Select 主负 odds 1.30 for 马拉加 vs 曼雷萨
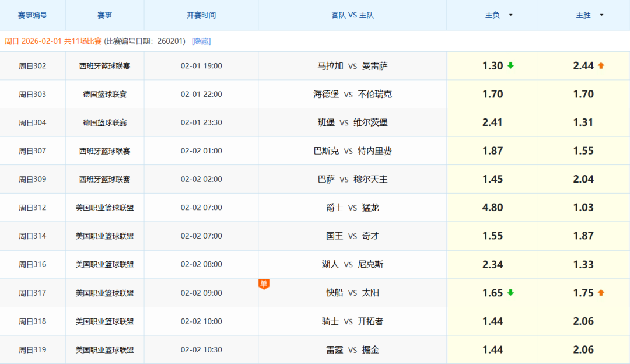The image size is (630, 364). pyautogui.click(x=492, y=66)
